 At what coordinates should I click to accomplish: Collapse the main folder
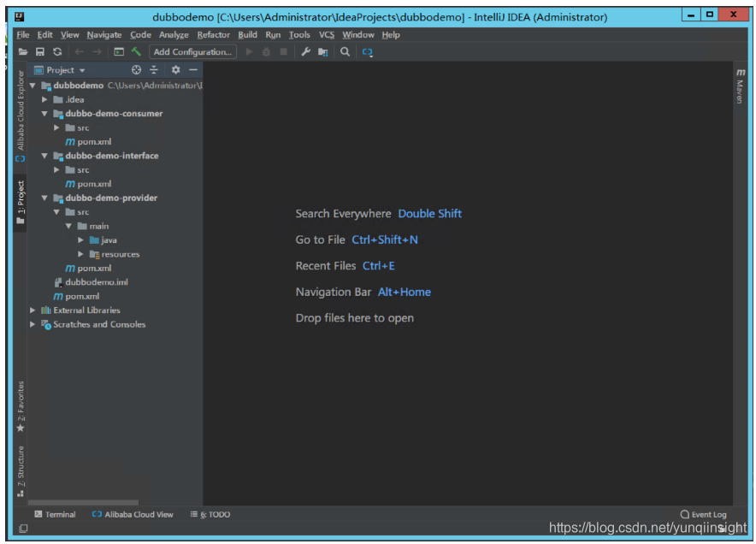[x=68, y=226]
